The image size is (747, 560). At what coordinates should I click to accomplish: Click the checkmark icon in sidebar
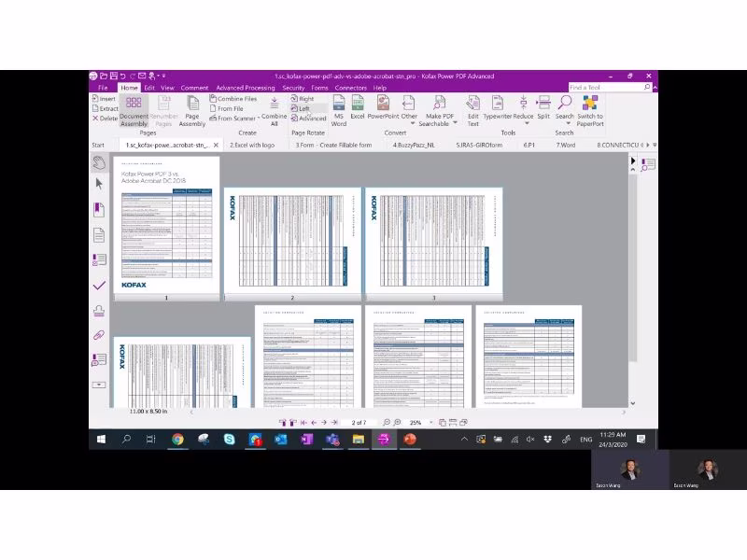tap(99, 286)
